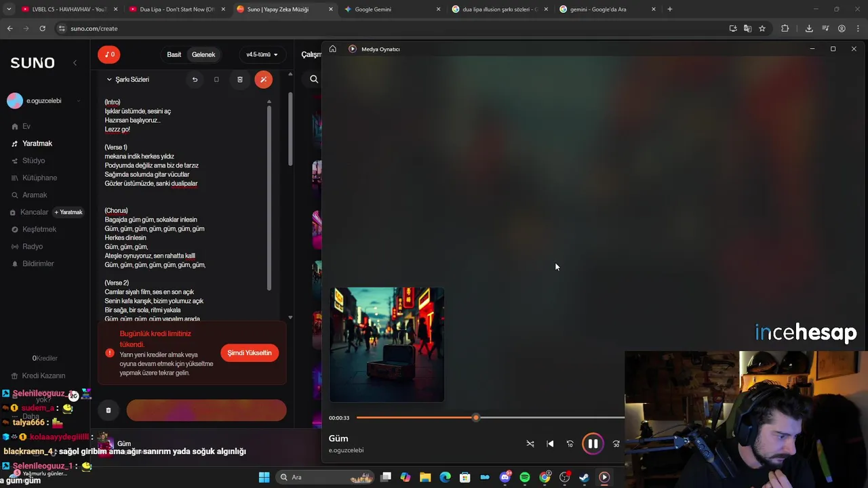Open Stüdyo in the sidebar

coord(33,161)
